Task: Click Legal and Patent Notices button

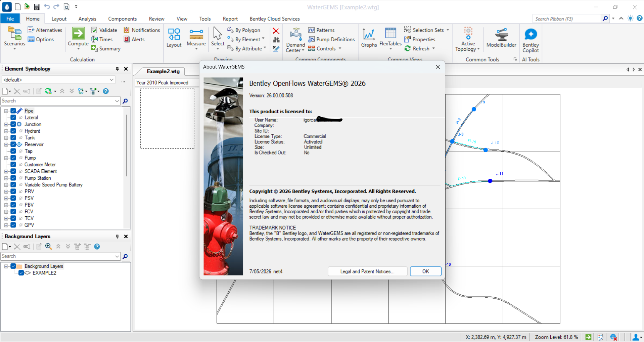Action: [367, 271]
